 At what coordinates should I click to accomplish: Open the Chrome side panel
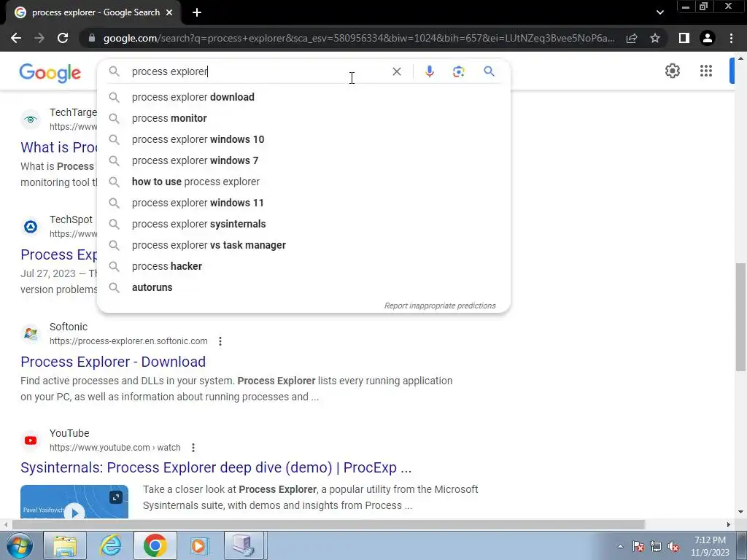[x=684, y=38]
